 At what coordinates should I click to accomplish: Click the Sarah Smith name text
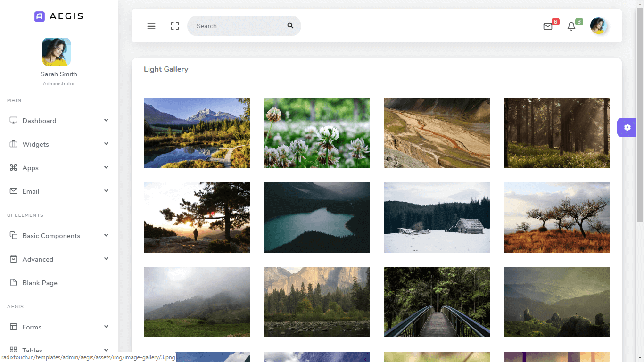coord(59,74)
